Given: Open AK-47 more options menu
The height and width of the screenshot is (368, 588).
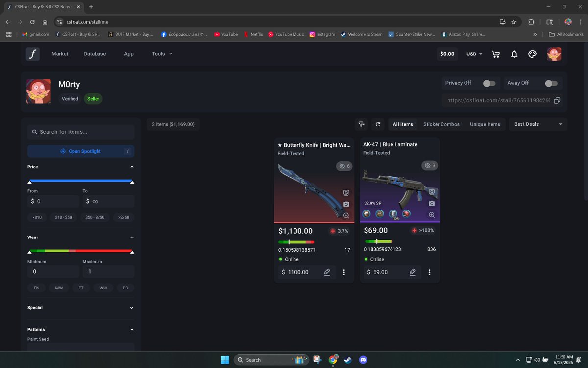Looking at the screenshot, I should coord(430,272).
